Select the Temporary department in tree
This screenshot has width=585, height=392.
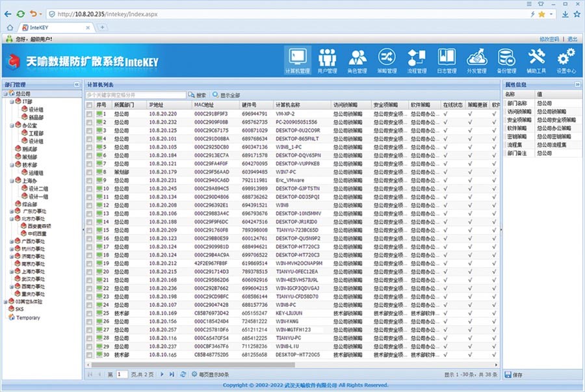pos(27,318)
